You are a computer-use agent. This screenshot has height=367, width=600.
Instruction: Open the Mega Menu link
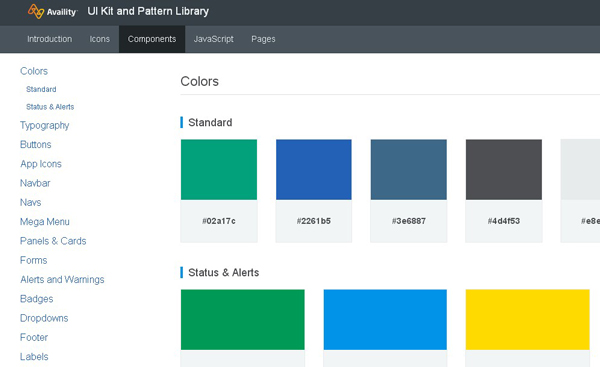(x=45, y=222)
